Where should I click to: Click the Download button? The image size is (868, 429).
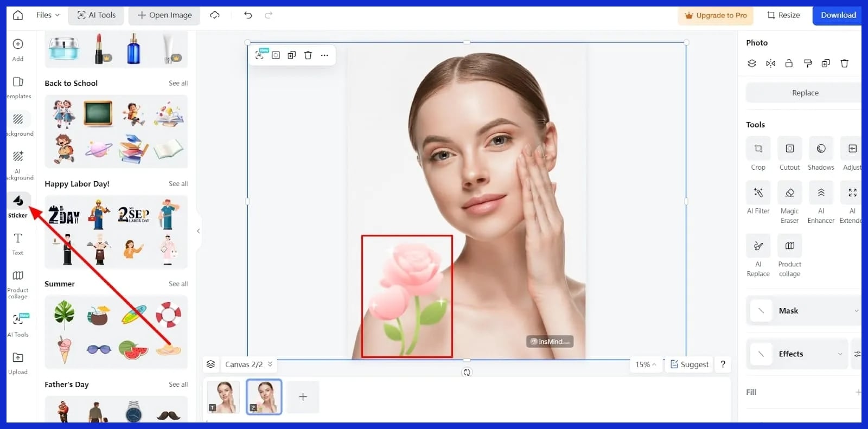(x=838, y=15)
